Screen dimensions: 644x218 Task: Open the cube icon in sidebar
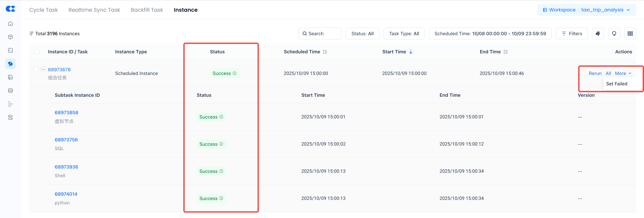point(10,37)
